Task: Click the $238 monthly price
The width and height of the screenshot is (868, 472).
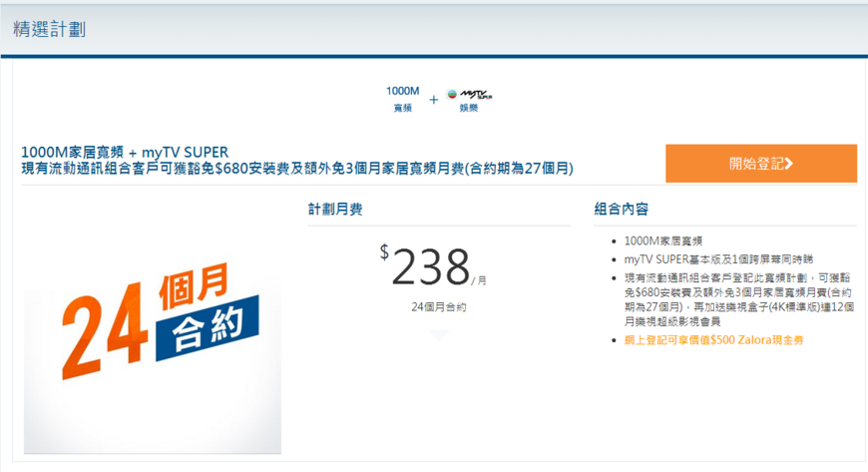Action: [433, 267]
